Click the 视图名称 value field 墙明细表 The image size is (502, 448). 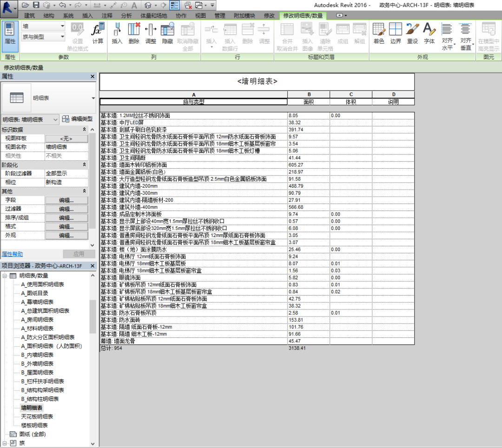[x=66, y=147]
